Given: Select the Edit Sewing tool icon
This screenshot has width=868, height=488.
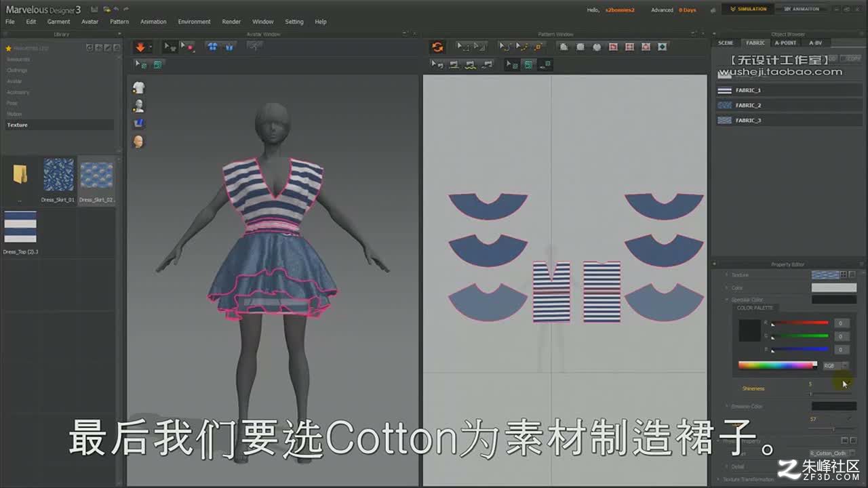Looking at the screenshot, I should [437, 64].
